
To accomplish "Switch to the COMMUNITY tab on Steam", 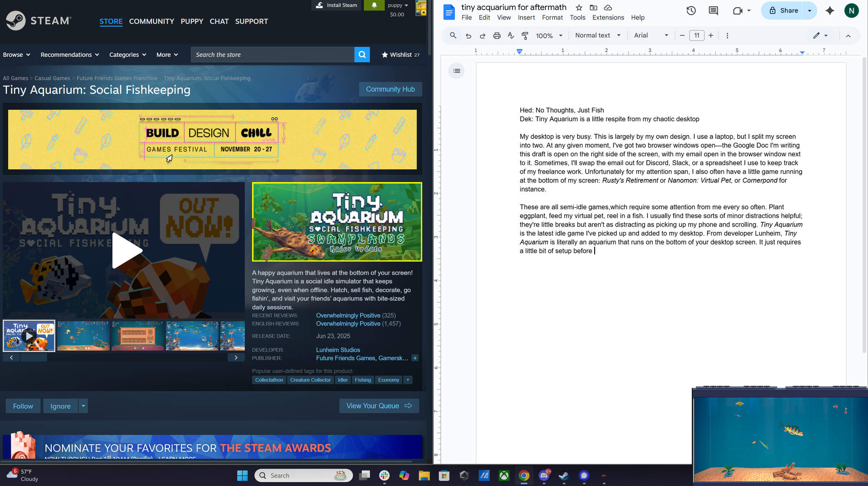I will point(151,21).
